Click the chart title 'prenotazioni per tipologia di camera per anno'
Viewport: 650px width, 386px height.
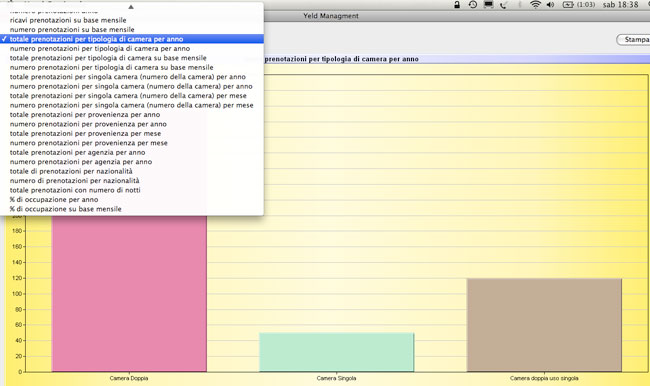coord(342,59)
